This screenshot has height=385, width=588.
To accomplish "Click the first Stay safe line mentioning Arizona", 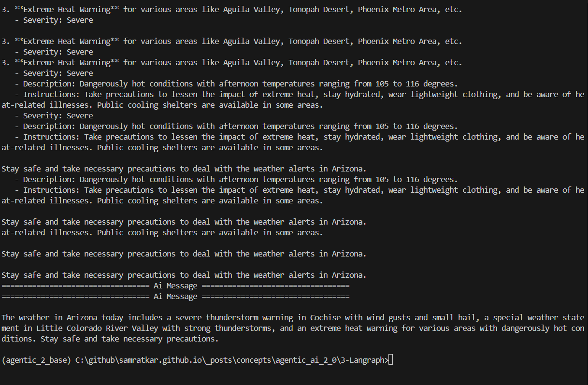I will (184, 169).
